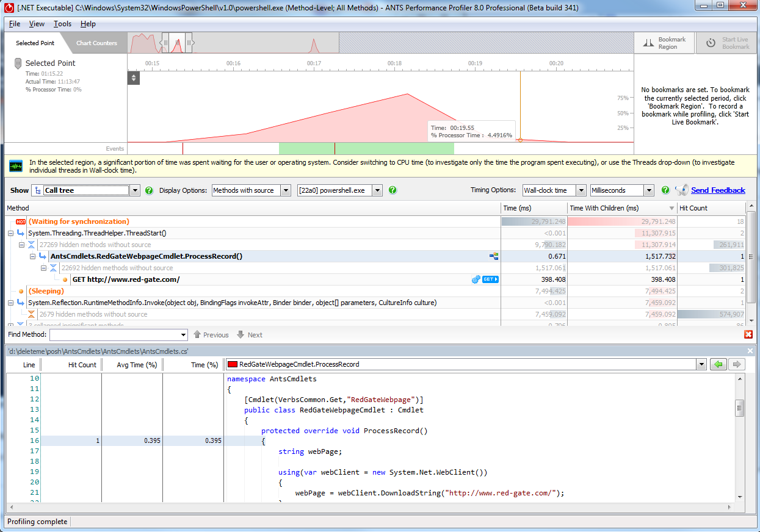Collapse the '22692 hidden methods without source' node
This screenshot has width=760, height=532.
click(44, 268)
